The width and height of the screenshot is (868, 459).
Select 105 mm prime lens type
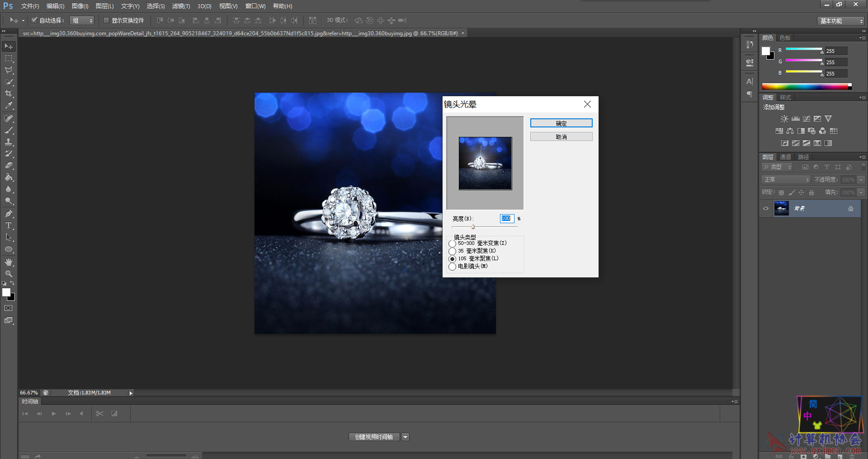coord(453,259)
